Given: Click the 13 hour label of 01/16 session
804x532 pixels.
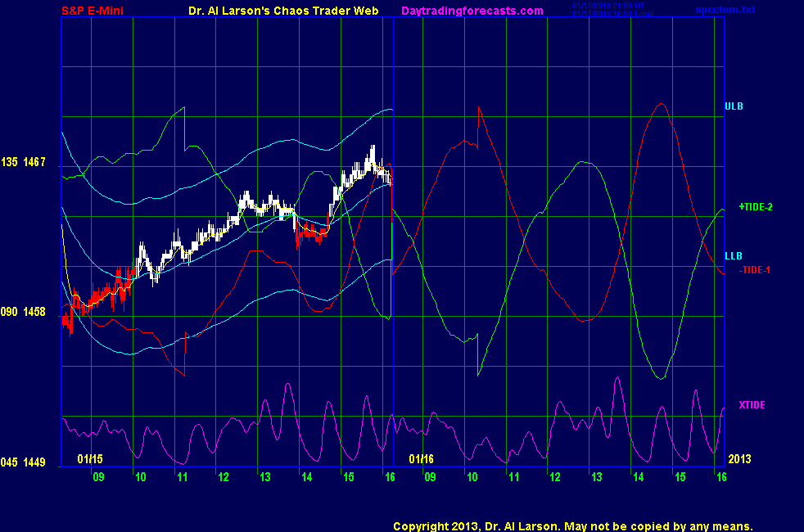Looking at the screenshot, I should 597,477.
